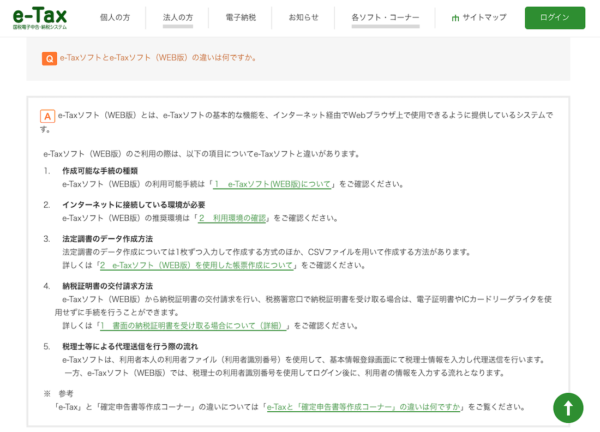
Task: Open the 各ソフト・コーナー menu
Action: (385, 18)
